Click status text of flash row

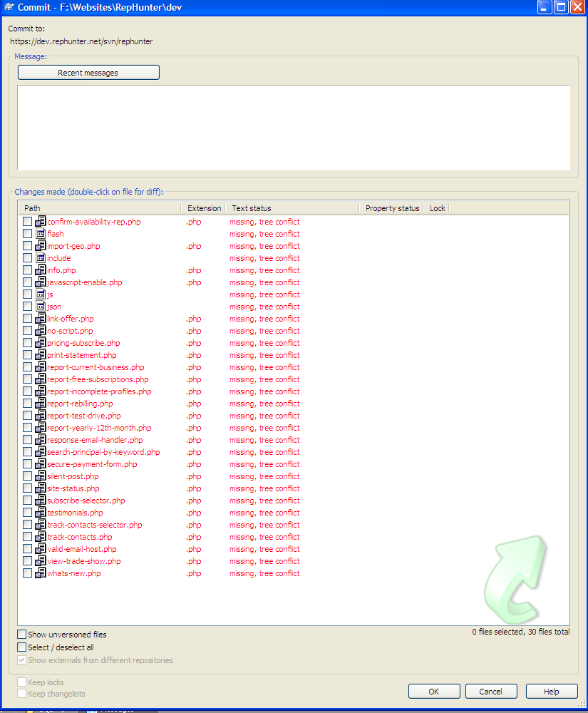[x=264, y=234]
